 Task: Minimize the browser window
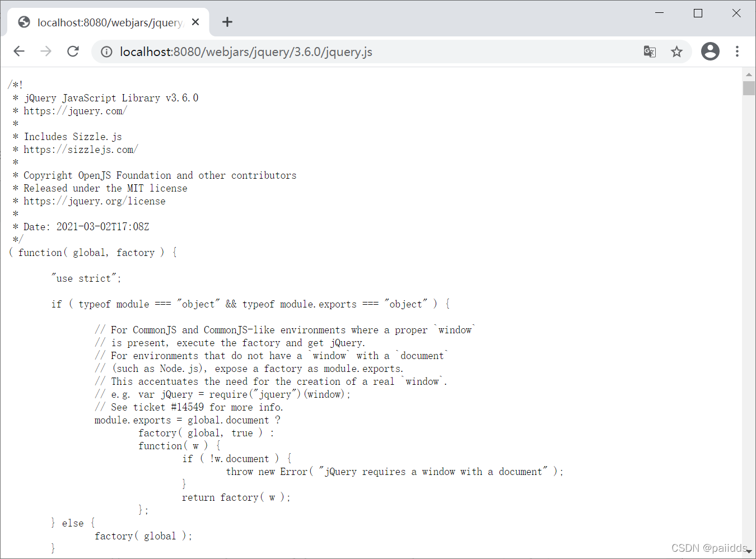point(660,13)
